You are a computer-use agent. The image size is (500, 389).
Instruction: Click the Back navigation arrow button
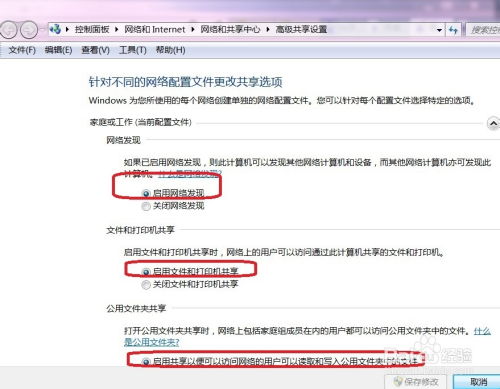[9, 30]
